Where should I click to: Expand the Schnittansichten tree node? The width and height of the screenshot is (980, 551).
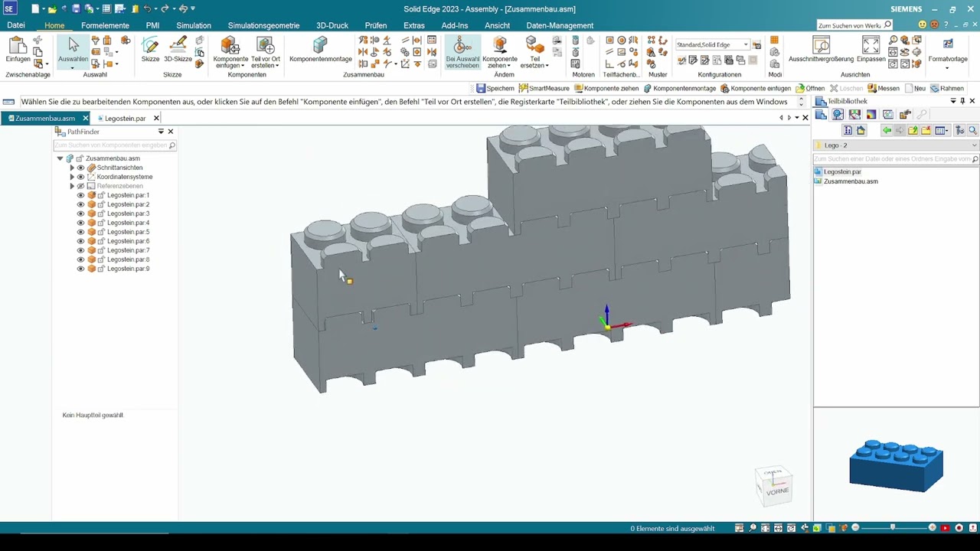[x=72, y=168]
